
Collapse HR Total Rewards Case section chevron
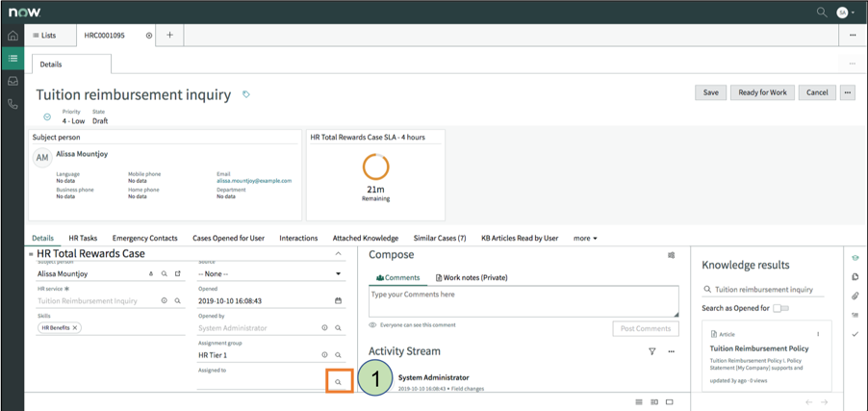pyautogui.click(x=339, y=254)
